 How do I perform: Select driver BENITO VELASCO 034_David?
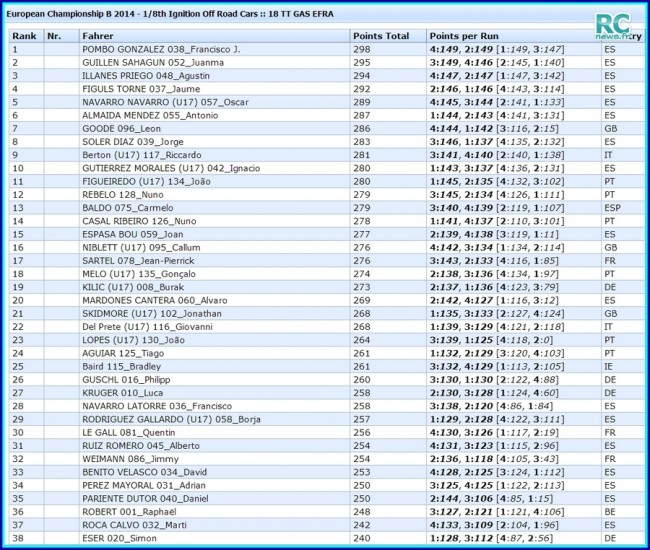[145, 472]
